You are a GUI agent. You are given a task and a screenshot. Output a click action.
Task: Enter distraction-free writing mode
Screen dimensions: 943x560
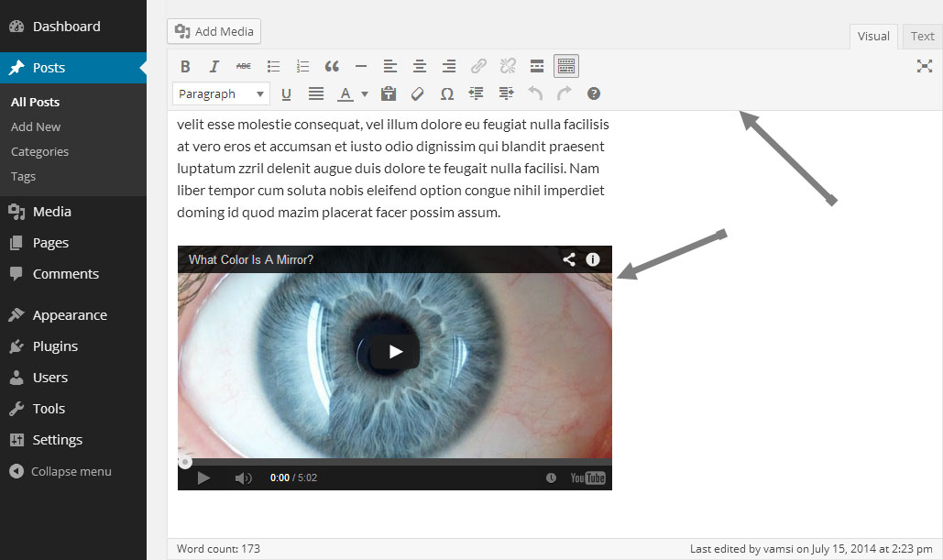925,65
